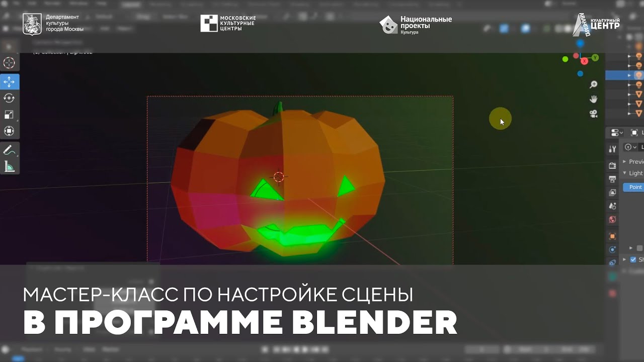The width and height of the screenshot is (644, 362).
Task: Open the light data-block browse dropdown
Action: click(630, 147)
